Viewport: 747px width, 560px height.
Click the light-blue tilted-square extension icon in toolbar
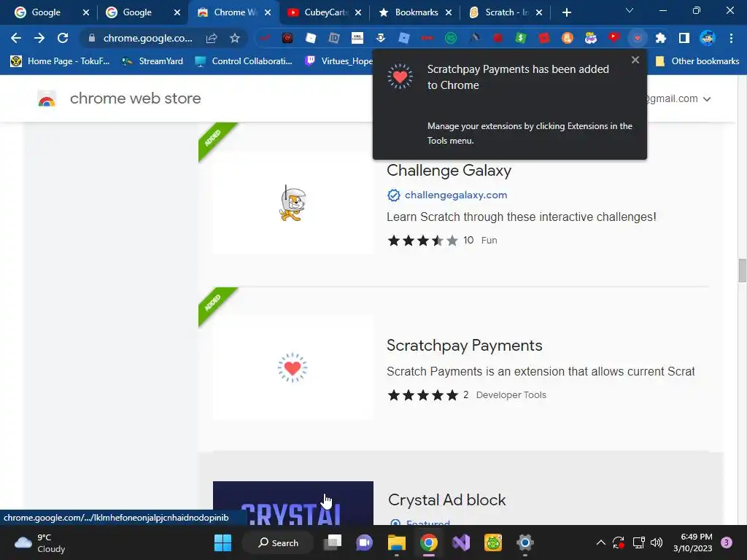coord(404,38)
